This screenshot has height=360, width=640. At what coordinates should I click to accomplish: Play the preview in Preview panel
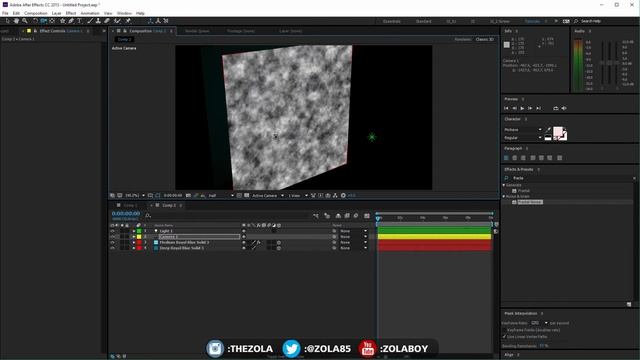click(x=522, y=108)
